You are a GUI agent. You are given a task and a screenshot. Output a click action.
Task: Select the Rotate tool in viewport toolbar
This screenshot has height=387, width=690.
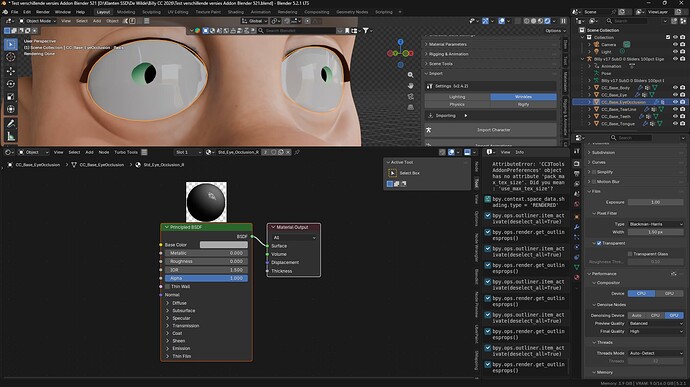11,84
